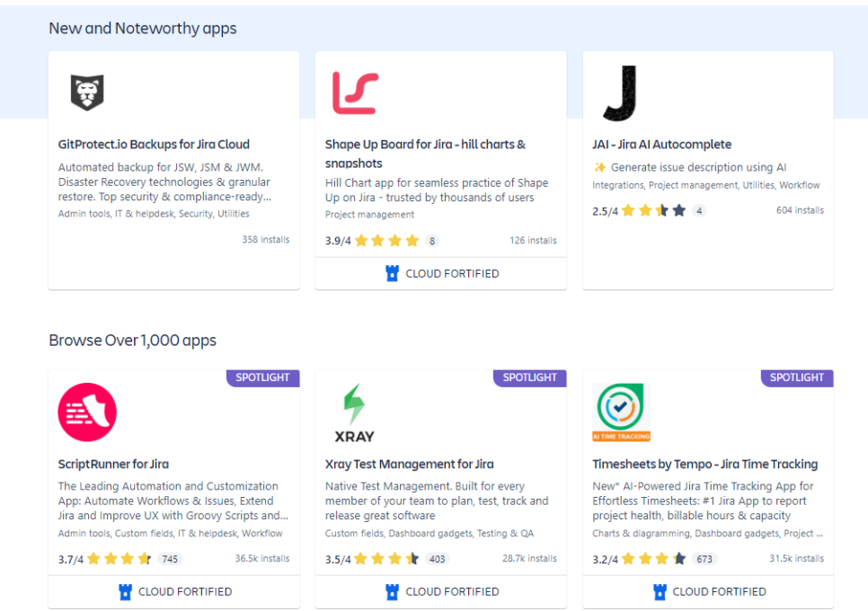This screenshot has width=868, height=611.
Task: Click CLOUD FORTIFIED label under ScriptRunner
Action: [185, 591]
